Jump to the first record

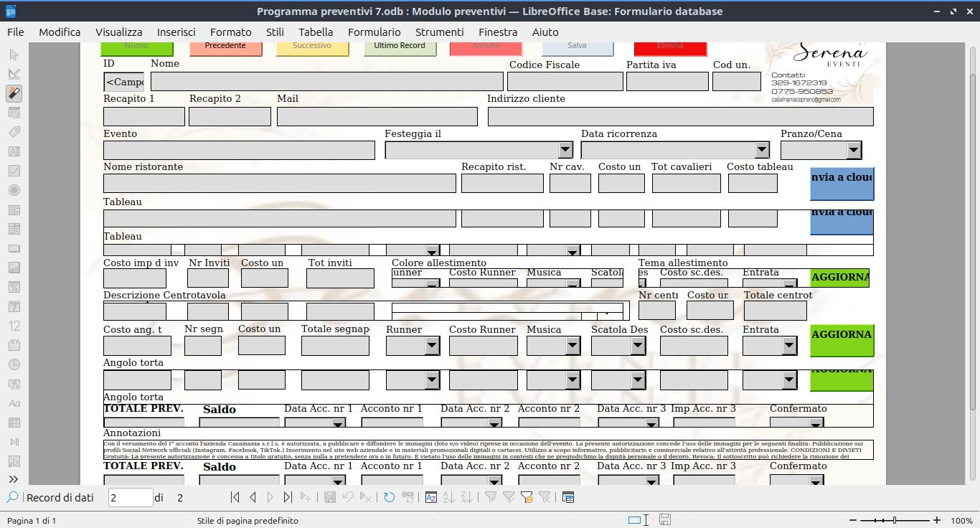[x=235, y=497]
